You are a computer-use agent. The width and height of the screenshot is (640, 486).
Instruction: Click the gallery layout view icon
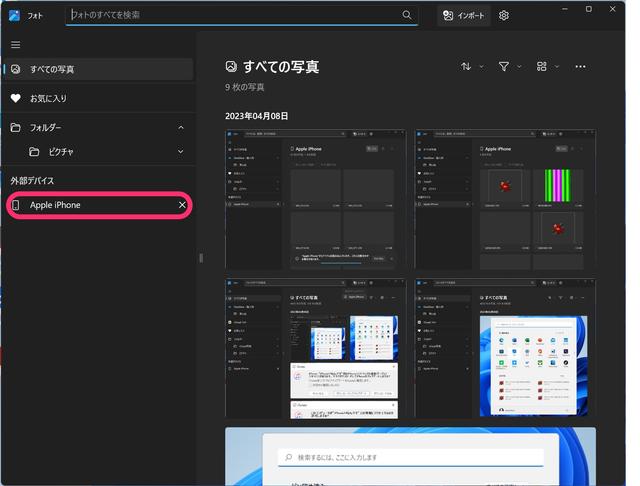click(542, 66)
